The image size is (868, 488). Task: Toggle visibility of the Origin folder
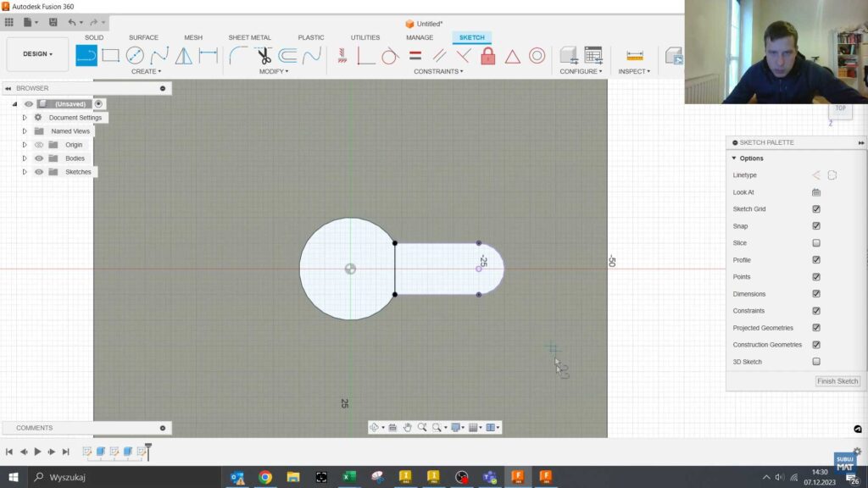click(39, 145)
